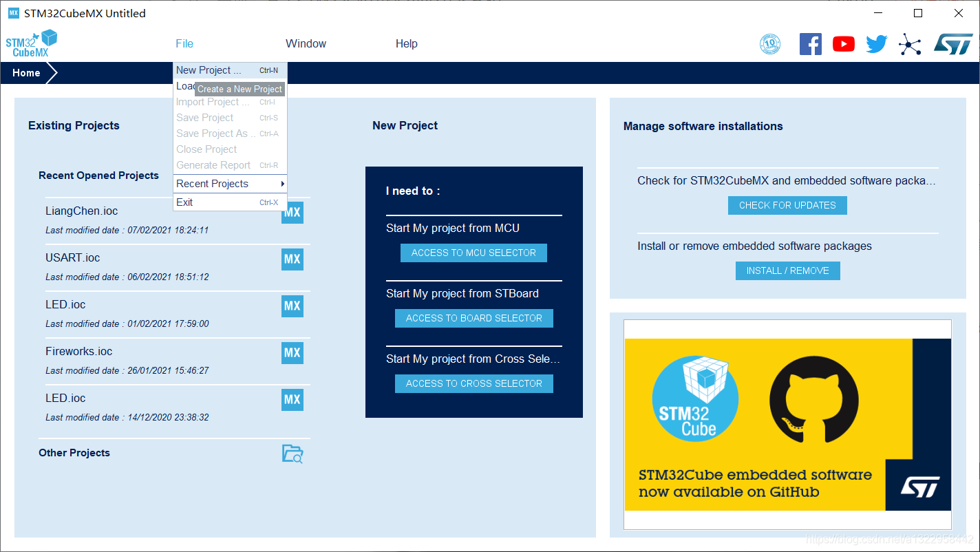
Task: Click the greyed Import Project entry
Action: 230,102
